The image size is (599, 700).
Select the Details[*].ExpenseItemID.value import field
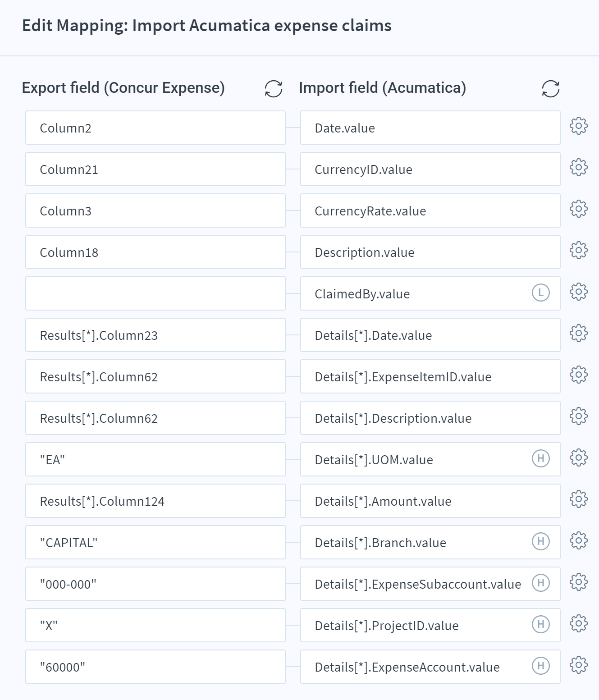430,376
